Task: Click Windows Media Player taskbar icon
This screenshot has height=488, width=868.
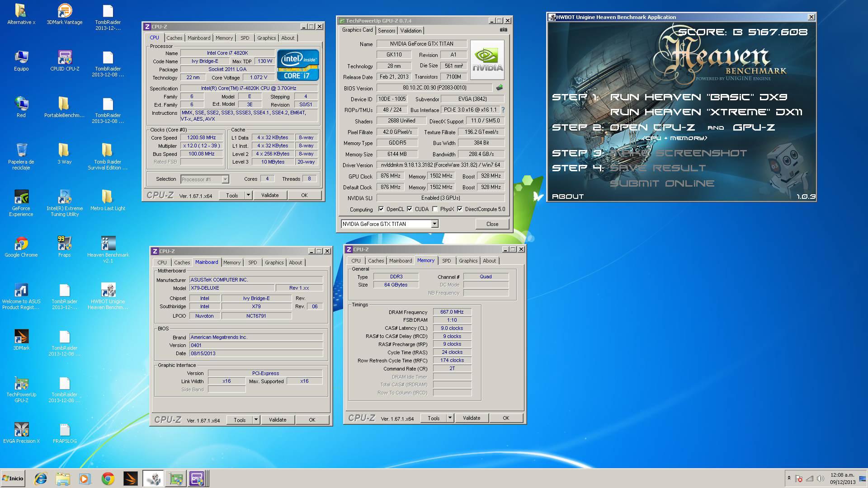Action: (x=85, y=479)
